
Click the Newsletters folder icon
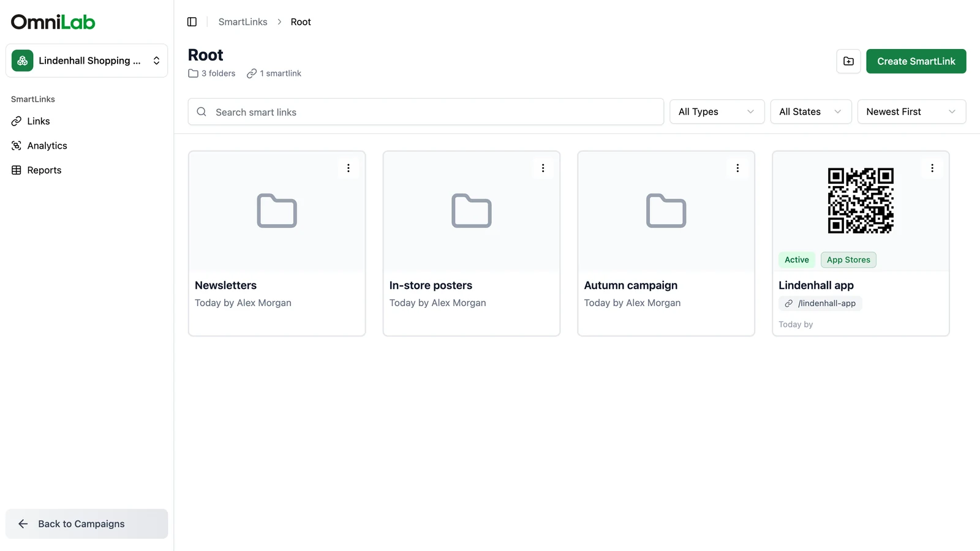(277, 211)
